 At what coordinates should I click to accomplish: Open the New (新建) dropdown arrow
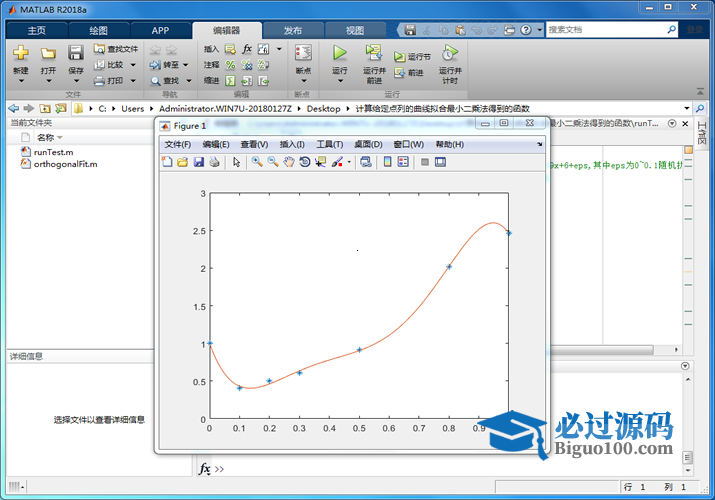click(x=21, y=81)
